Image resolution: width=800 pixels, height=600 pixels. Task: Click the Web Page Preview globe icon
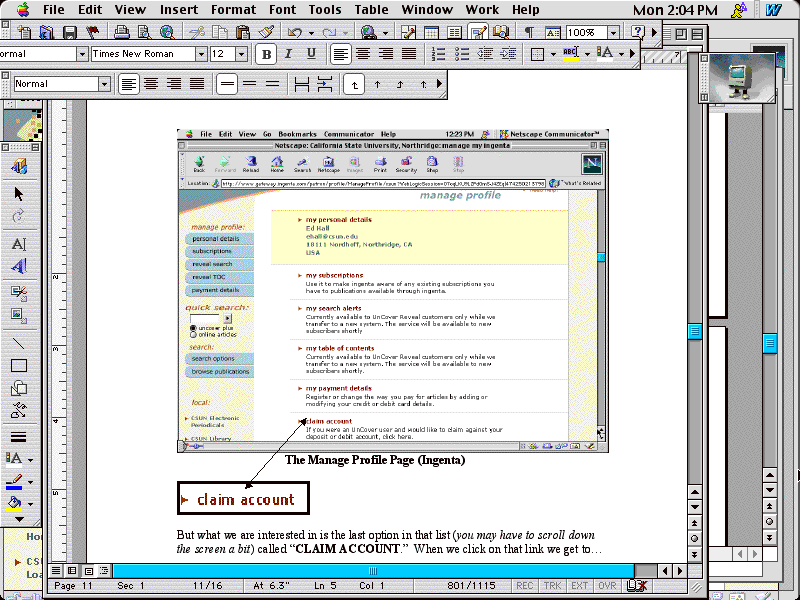tap(167, 33)
